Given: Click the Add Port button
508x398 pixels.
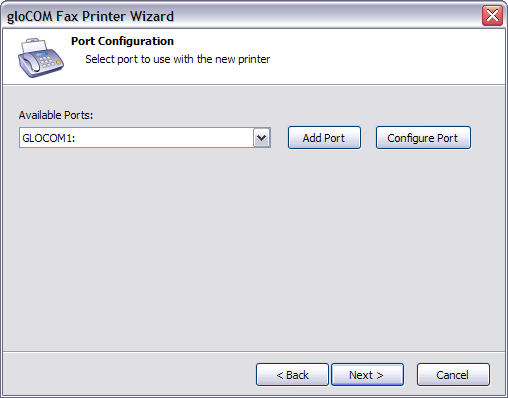Looking at the screenshot, I should (324, 138).
